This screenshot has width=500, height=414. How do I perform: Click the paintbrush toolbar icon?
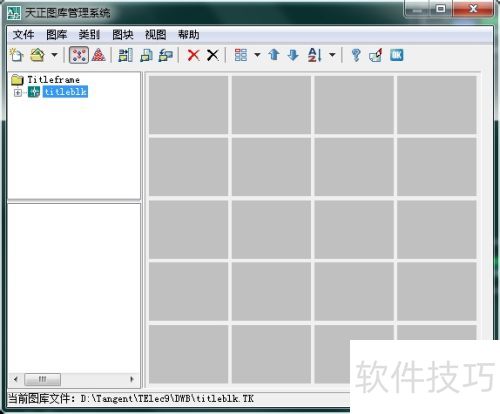(x=376, y=55)
